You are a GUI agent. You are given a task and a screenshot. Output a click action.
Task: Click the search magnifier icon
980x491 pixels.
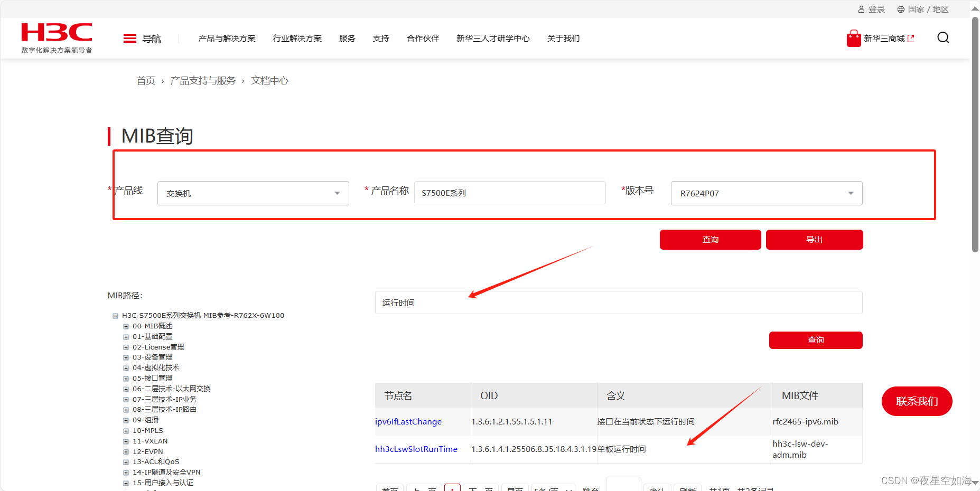[942, 37]
